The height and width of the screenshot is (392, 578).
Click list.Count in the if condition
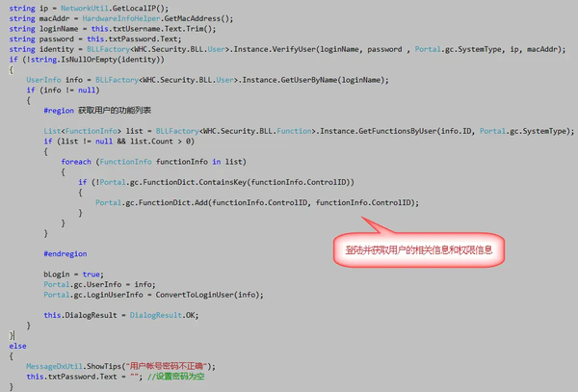[151, 142]
